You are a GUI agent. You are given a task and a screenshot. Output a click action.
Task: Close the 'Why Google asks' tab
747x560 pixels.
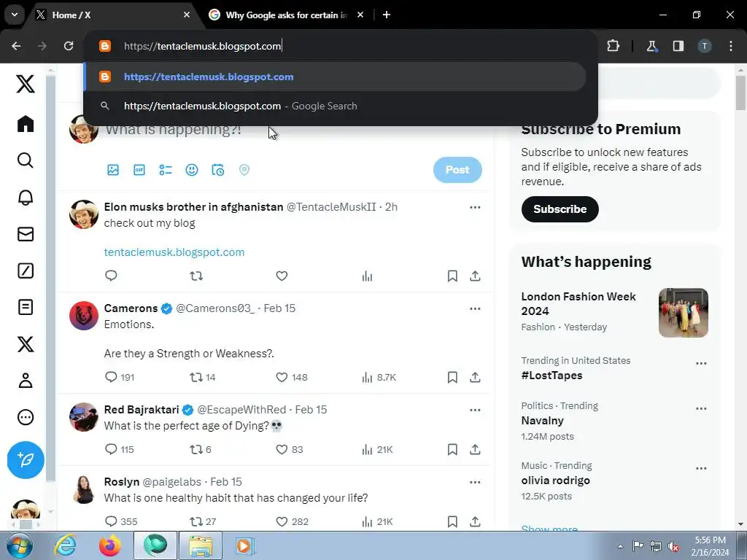pyautogui.click(x=360, y=15)
